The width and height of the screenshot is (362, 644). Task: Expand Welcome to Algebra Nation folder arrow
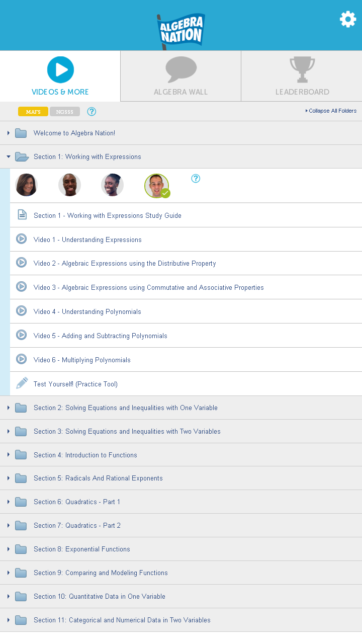(9, 133)
